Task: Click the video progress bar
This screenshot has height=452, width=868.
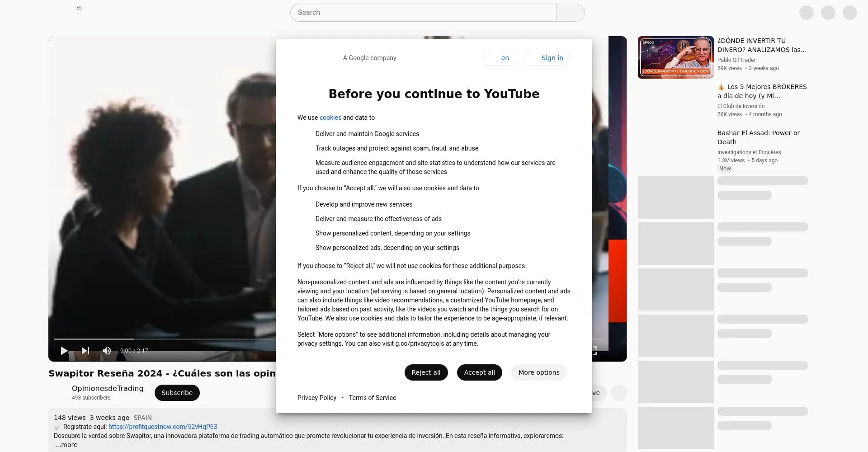Action: pyautogui.click(x=165, y=339)
